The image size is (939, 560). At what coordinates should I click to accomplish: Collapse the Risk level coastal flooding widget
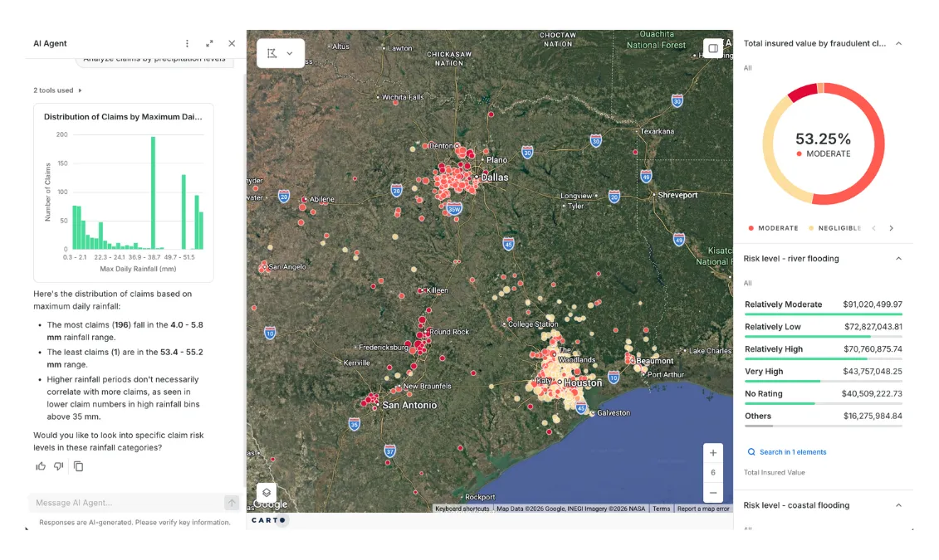(x=898, y=505)
